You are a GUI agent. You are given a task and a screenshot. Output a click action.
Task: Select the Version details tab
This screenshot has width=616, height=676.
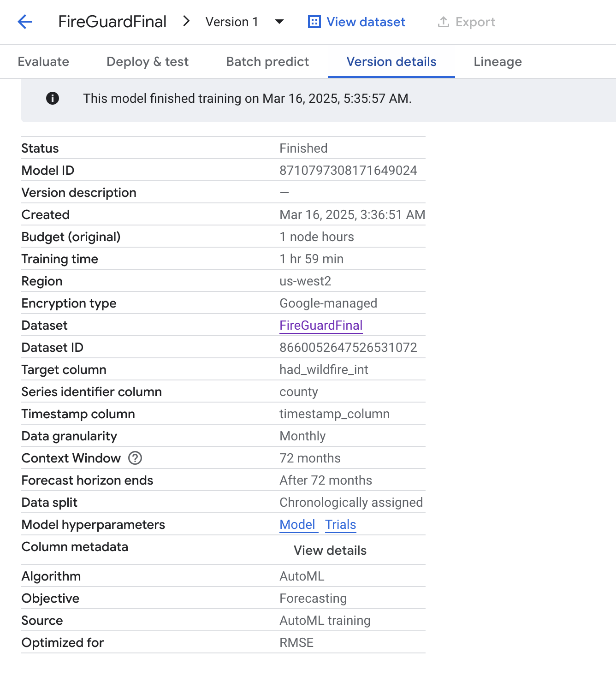tap(391, 62)
